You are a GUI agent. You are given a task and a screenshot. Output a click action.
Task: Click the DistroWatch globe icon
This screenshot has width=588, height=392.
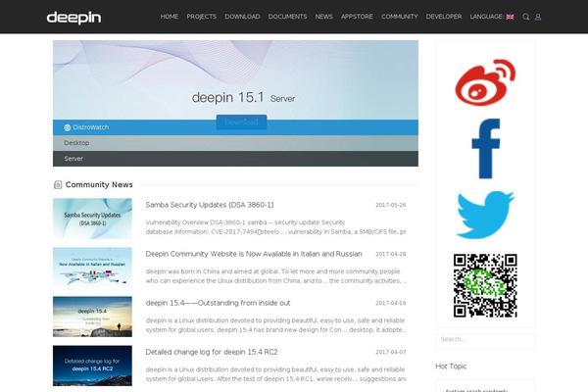(x=67, y=127)
